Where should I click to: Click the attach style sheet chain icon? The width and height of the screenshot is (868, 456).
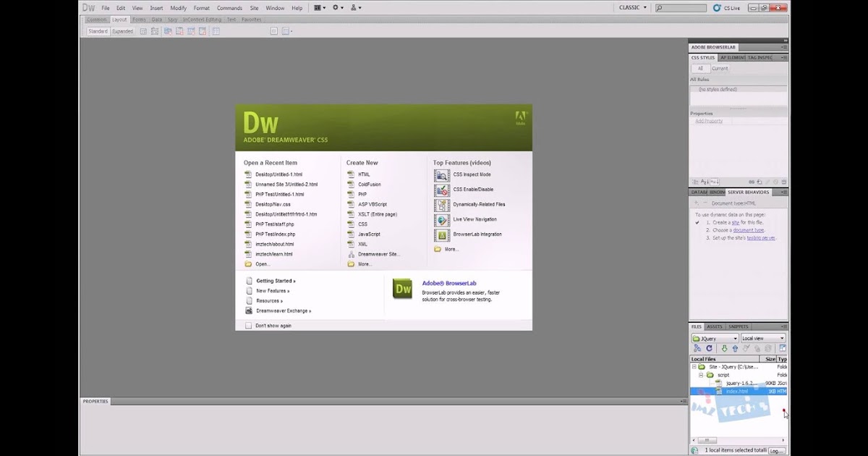(752, 182)
